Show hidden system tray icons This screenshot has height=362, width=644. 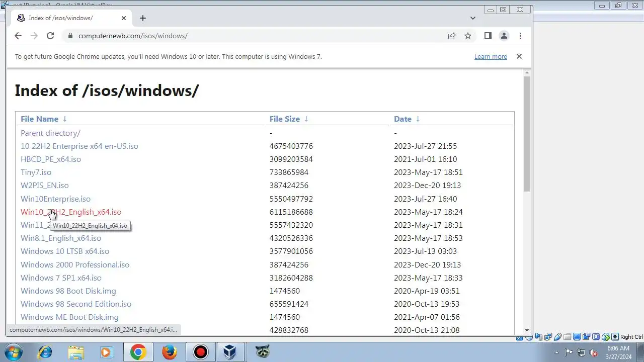click(556, 352)
